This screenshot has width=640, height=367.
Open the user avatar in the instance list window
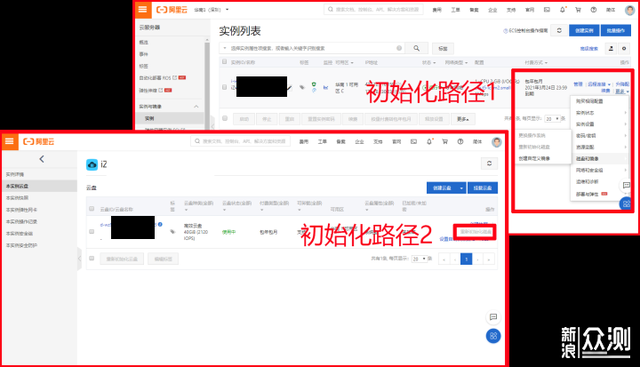630,10
